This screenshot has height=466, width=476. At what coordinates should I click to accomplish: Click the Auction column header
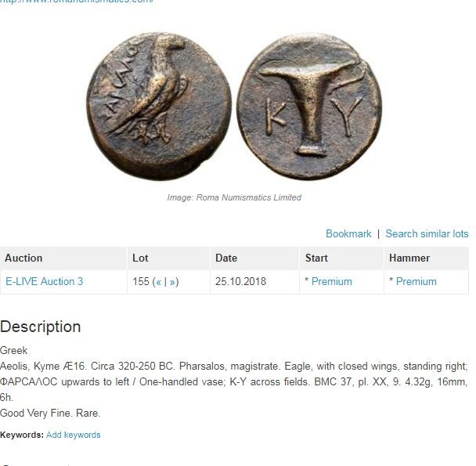point(63,258)
